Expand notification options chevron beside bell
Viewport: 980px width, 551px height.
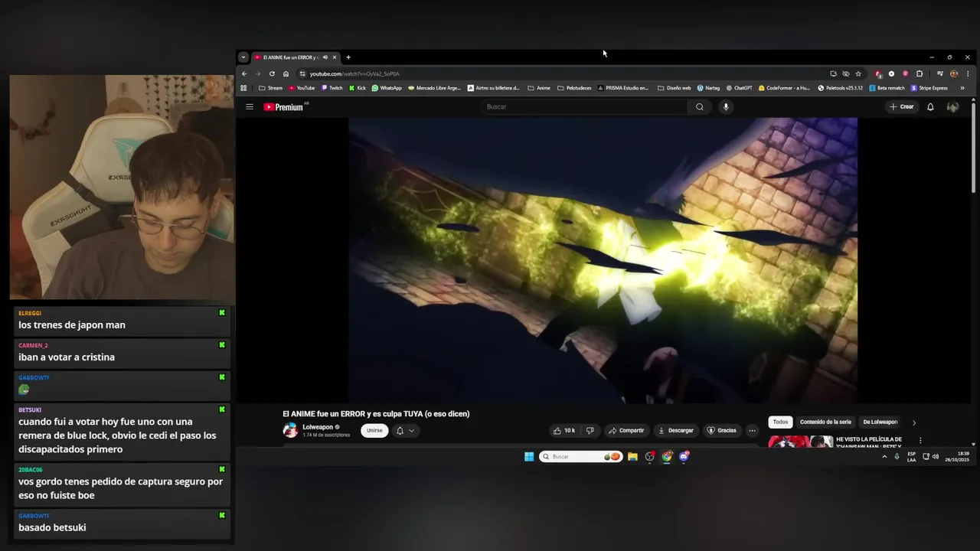(x=411, y=431)
